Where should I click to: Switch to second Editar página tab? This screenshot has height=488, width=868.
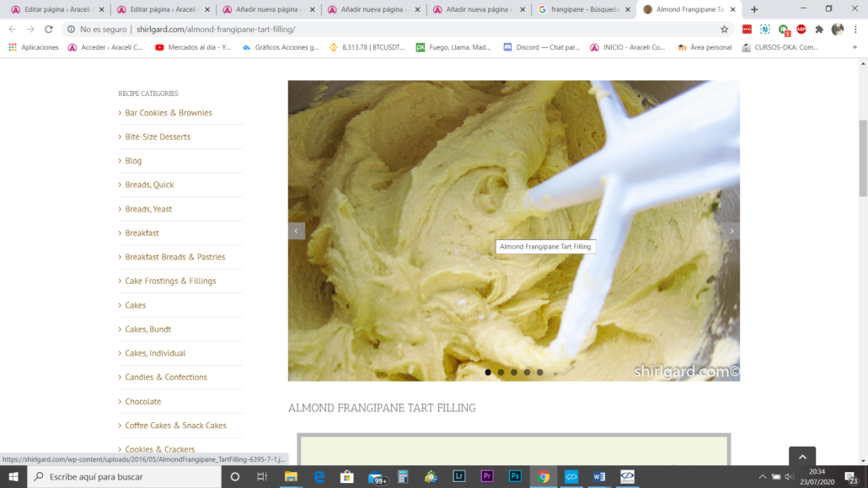pyautogui.click(x=163, y=9)
